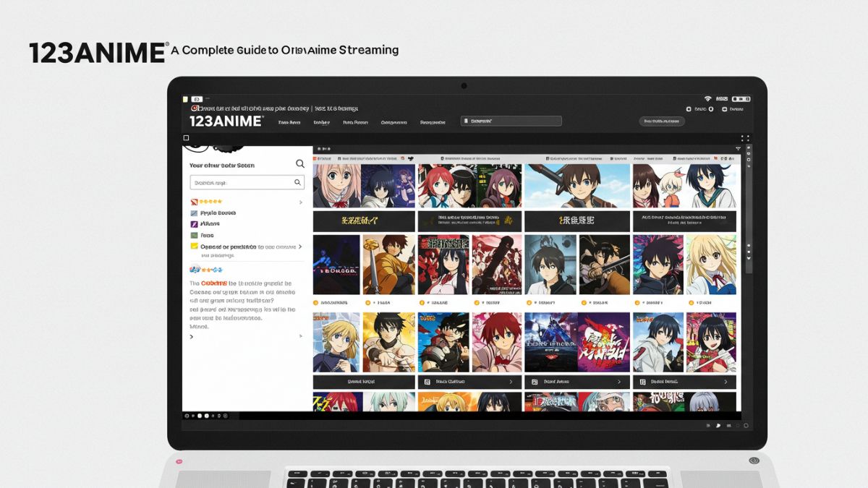Viewport: 868px width, 488px height.
Task: Expand the yellow-icon sidebar row using its chevron
Action: pos(300,247)
